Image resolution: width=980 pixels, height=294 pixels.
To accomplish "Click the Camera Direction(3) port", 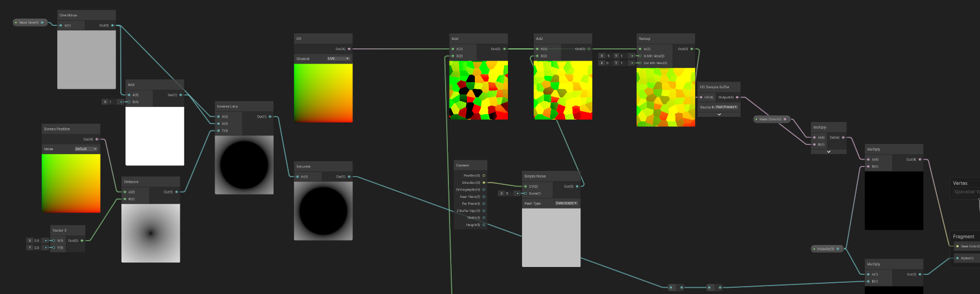I will (484, 183).
